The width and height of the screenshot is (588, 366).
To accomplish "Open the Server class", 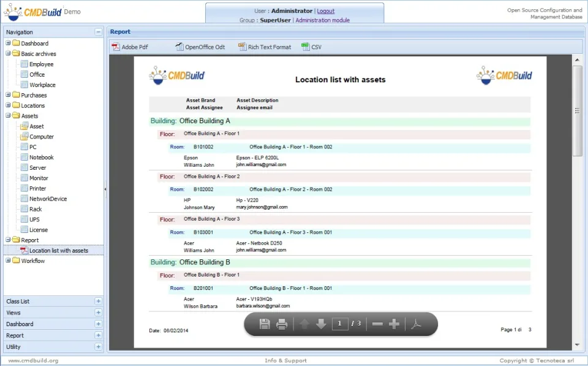I will click(37, 168).
